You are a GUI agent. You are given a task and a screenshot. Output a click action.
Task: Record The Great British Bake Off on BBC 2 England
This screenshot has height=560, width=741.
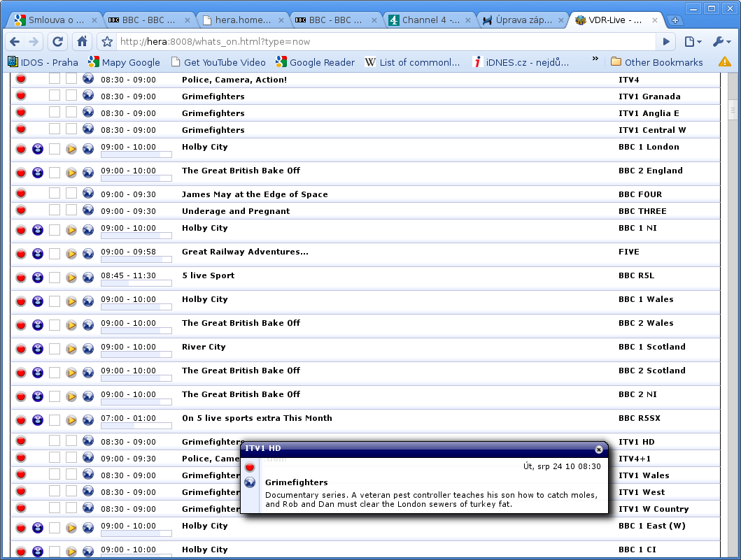(21, 173)
